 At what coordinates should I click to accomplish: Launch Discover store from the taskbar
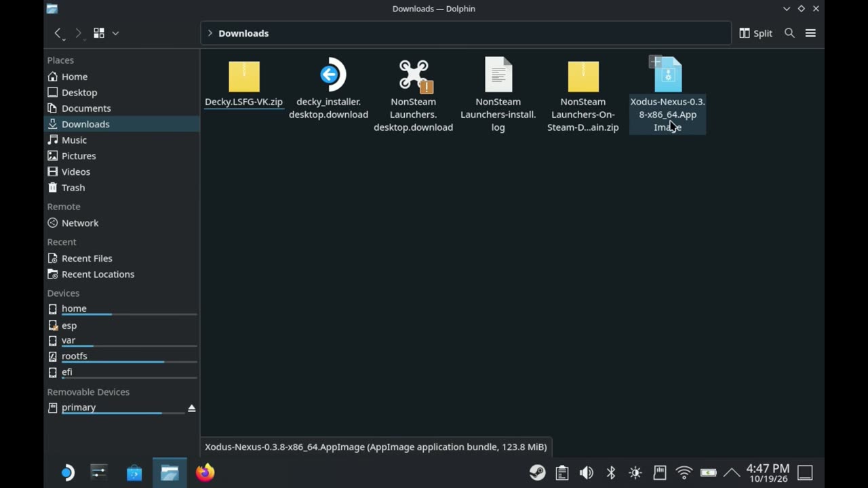(x=134, y=472)
